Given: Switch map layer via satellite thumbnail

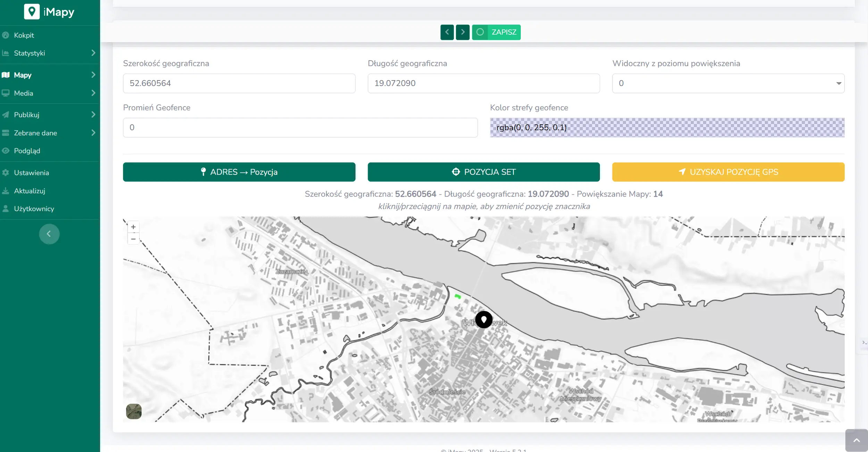Looking at the screenshot, I should 134,411.
